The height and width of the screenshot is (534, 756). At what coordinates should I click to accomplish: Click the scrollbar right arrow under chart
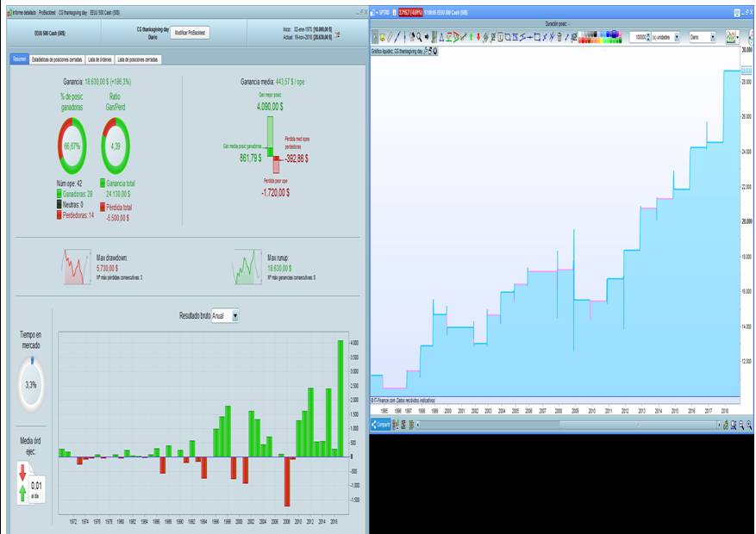point(719,425)
